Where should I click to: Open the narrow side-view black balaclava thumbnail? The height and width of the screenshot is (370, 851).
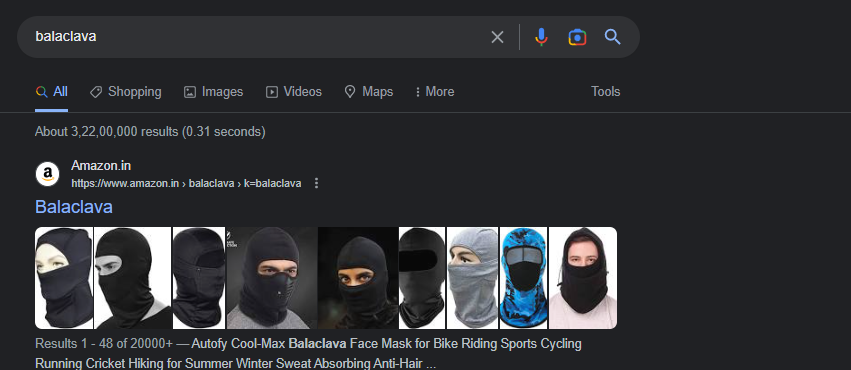[422, 278]
